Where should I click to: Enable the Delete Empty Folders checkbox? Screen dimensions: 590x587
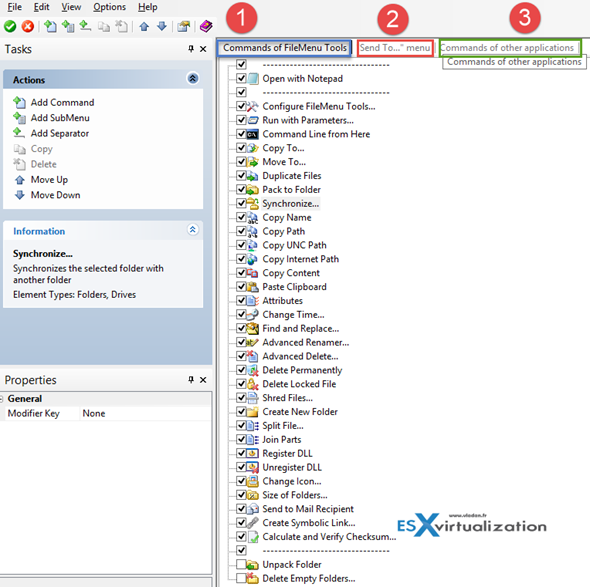coord(241,578)
